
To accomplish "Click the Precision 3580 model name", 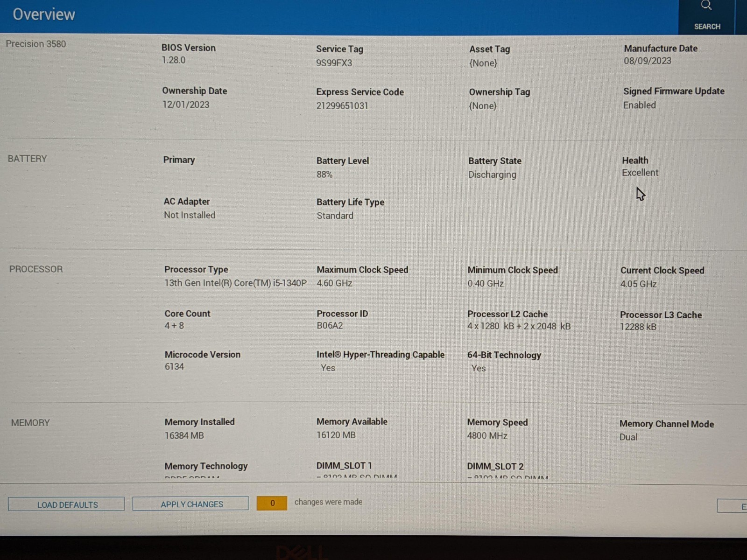I will pos(36,44).
